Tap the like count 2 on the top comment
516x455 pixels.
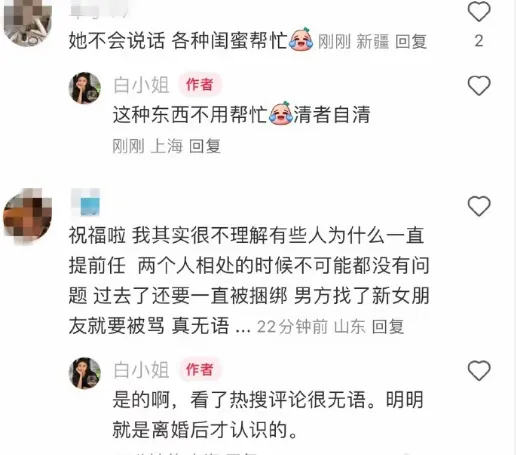point(479,41)
